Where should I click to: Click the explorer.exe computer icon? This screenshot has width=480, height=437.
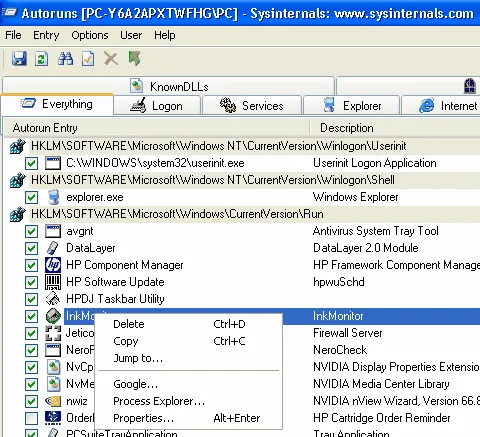pos(53,197)
